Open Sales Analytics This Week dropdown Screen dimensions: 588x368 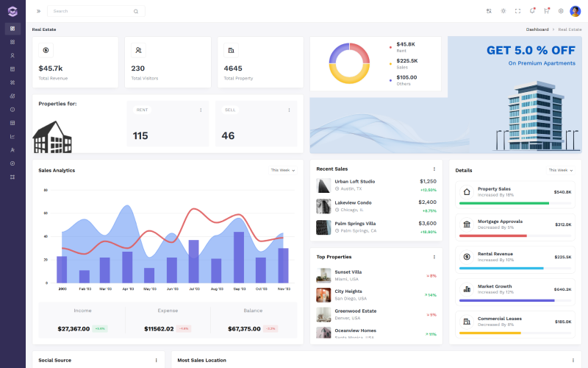click(283, 170)
